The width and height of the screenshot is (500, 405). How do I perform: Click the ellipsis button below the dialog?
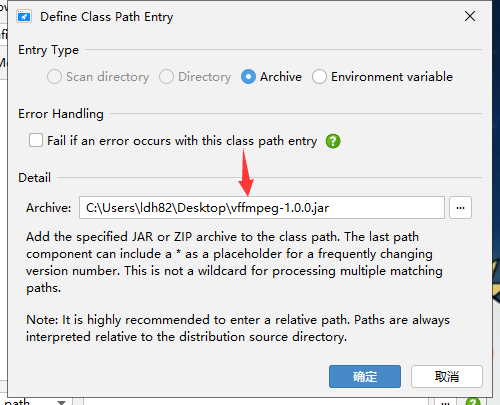point(445,402)
